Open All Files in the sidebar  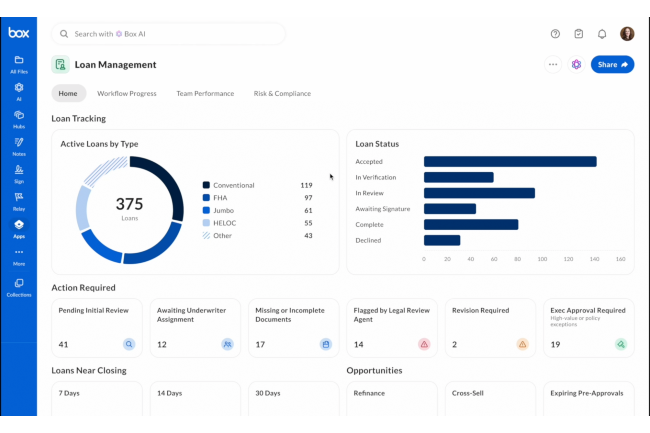point(18,64)
